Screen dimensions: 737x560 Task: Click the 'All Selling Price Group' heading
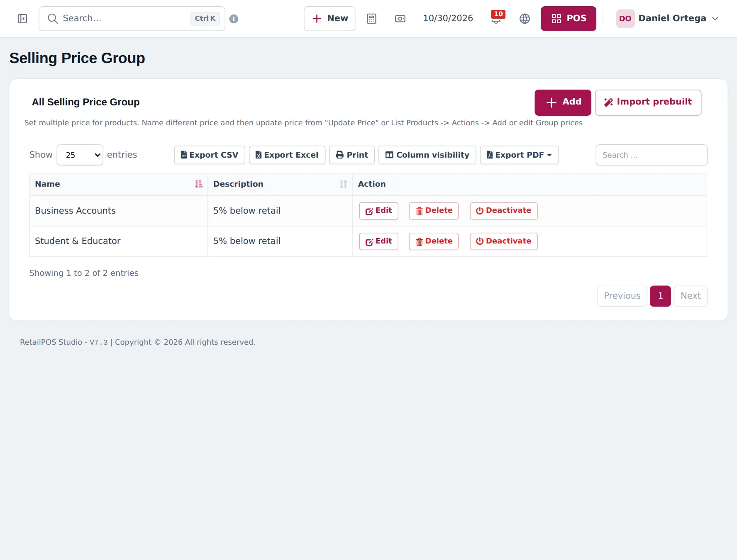(85, 102)
